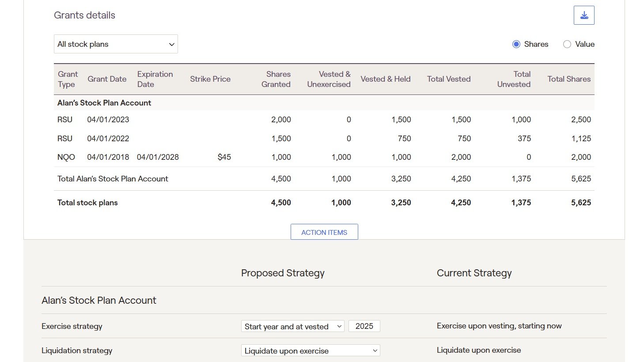Click the ACTION ITEMS button

[x=324, y=232]
